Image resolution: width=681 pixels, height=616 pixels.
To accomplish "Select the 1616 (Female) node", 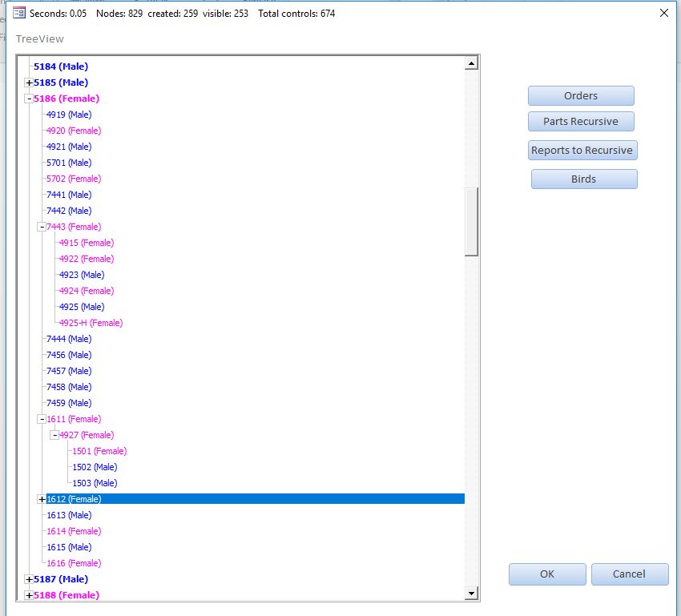I will tap(74, 563).
